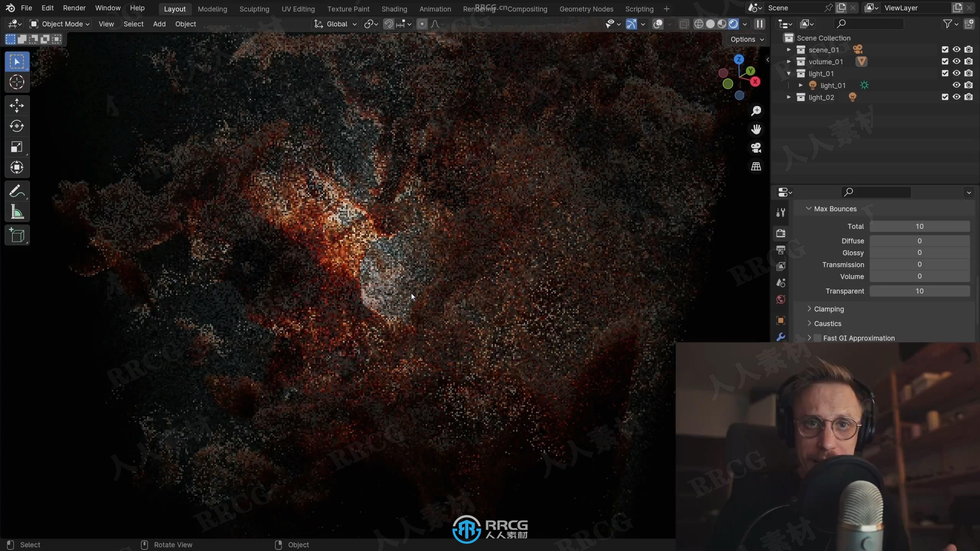980x551 pixels.
Task: Switch to material preview shading
Action: (722, 24)
